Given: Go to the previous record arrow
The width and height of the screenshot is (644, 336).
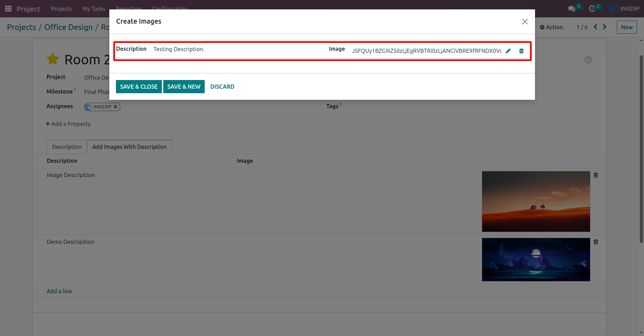Looking at the screenshot, I should pyautogui.click(x=596, y=27).
